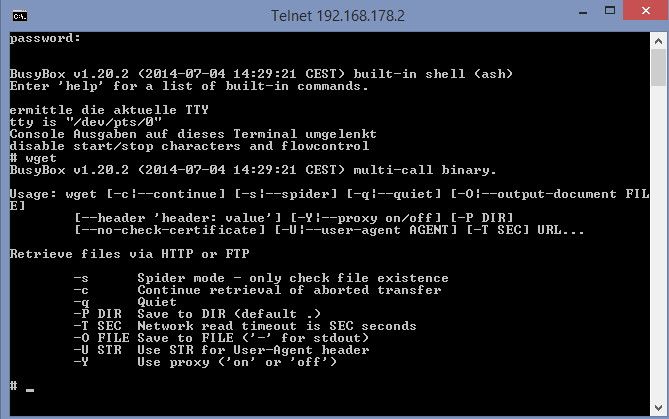
Task: Open the Telnet window system menu icon
Action: 20,15
